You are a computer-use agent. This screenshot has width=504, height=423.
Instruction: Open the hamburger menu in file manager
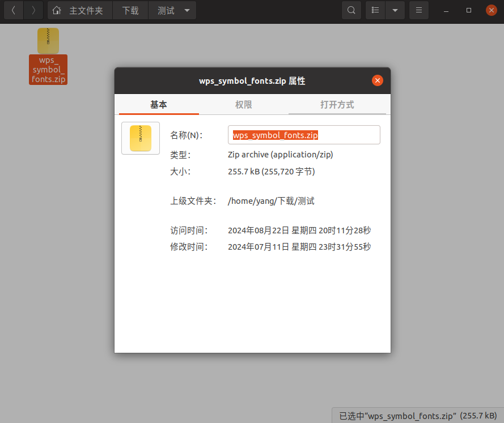point(419,10)
